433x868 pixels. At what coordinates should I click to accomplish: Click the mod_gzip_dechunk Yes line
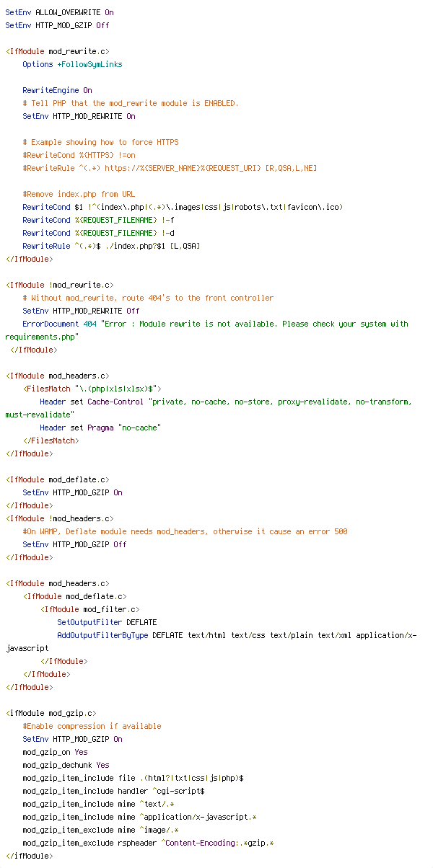pos(66,765)
